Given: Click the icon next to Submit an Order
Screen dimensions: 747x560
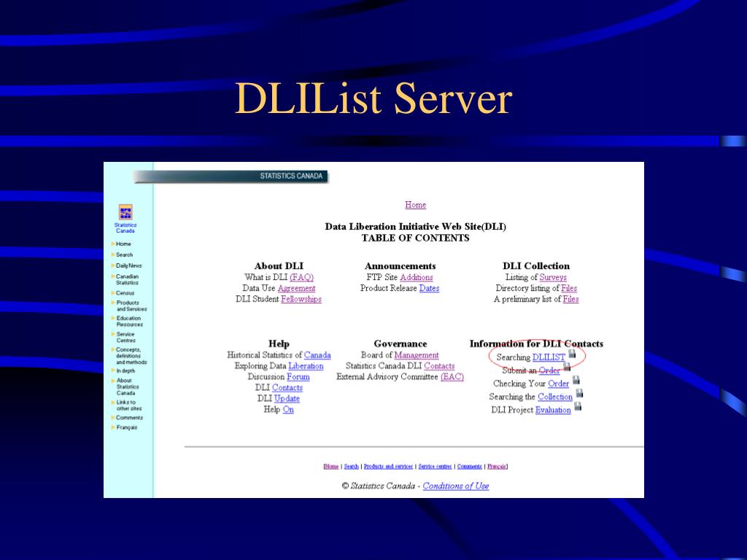Looking at the screenshot, I should 567,366.
